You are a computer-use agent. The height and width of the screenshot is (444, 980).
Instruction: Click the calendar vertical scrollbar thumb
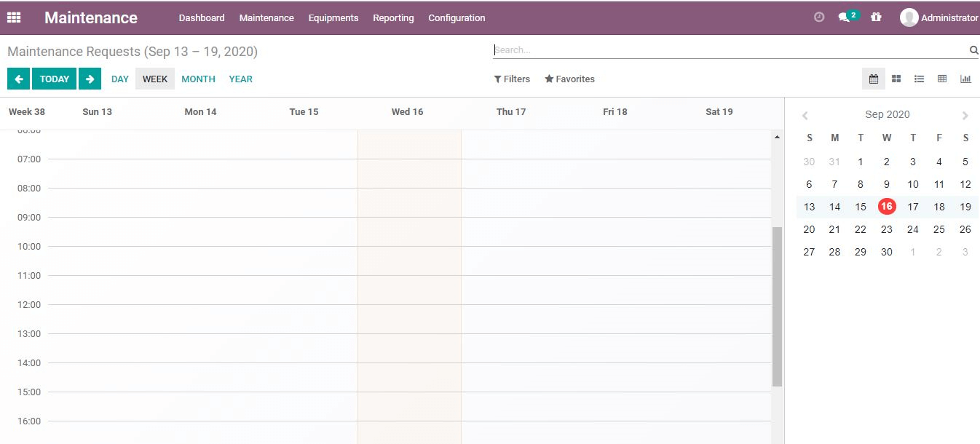777,306
